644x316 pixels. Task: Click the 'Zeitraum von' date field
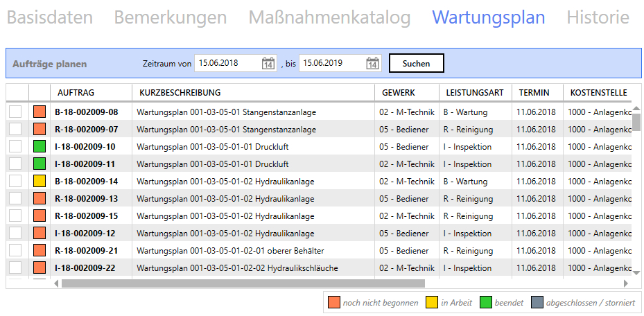227,63
